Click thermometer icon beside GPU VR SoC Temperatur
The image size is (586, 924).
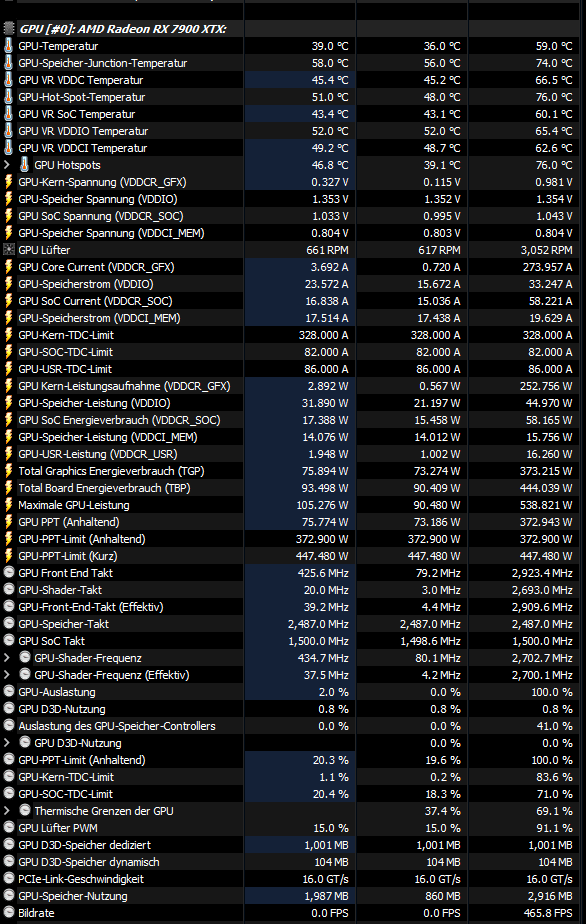pos(8,114)
